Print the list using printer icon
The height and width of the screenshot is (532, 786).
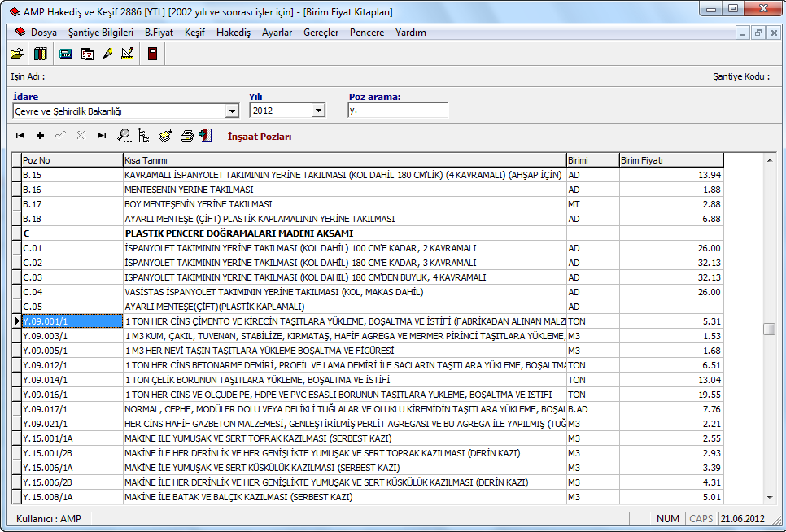click(x=186, y=136)
